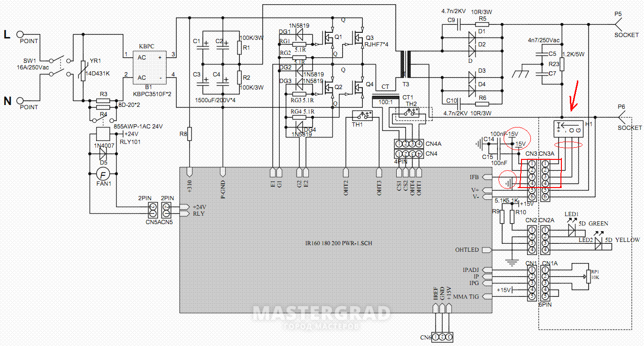This screenshot has width=644, height=346.
Task: Click the TH1 thermal switch box
Action: (x=362, y=116)
